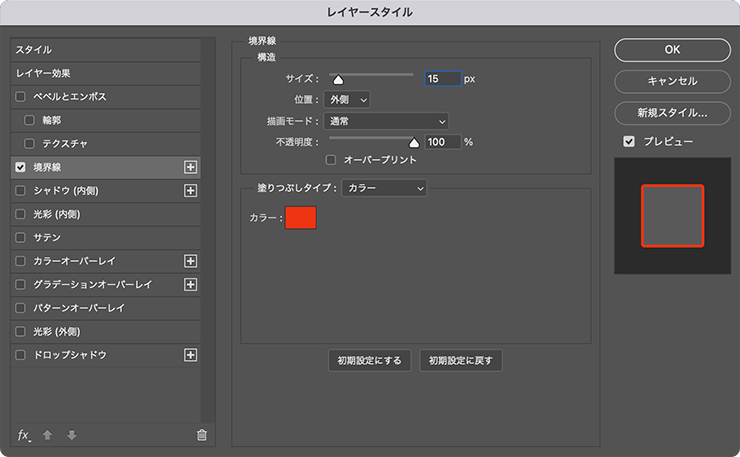The image size is (740, 457).
Task: Click the サイズ slider handle
Action: coord(338,80)
